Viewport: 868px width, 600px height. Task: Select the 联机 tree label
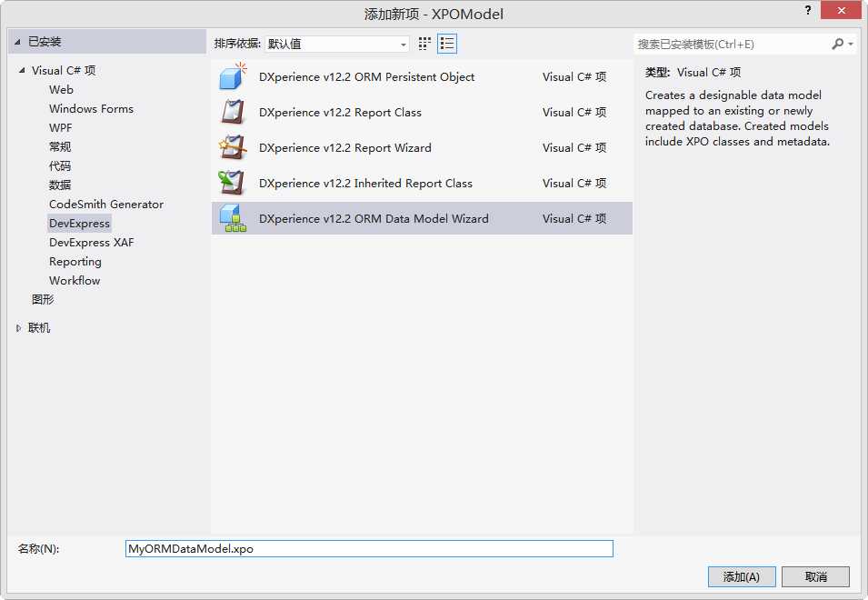click(x=39, y=328)
